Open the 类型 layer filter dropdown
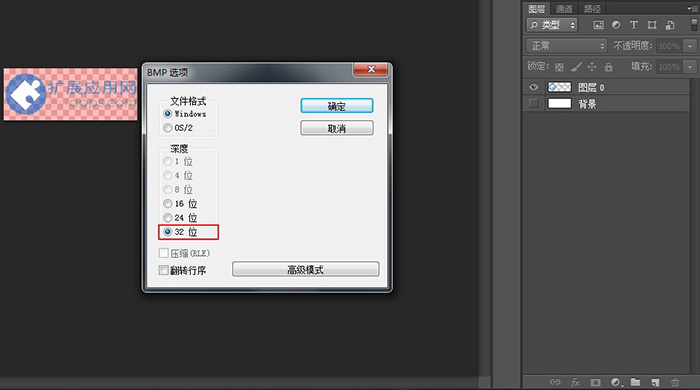This screenshot has height=390, width=700. pyautogui.click(x=552, y=25)
